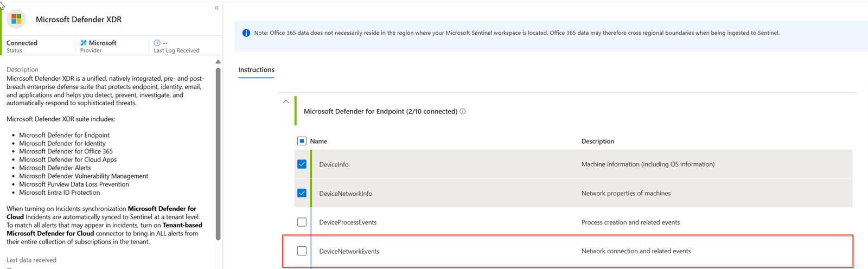Click the scrollbar up arrow in description pane
Image resolution: width=868 pixels, height=269 pixels.
pyautogui.click(x=218, y=62)
